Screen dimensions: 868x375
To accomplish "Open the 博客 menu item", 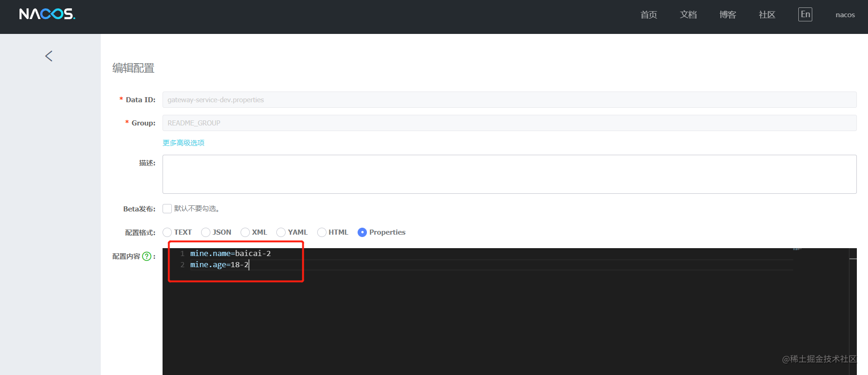I will coord(728,15).
